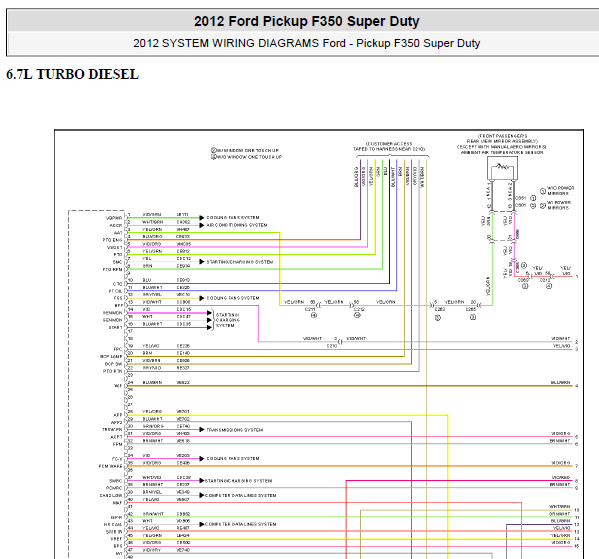Click the 'W/O WINDOW ONE TOUCH UP' legend note
The image size is (599, 559).
246,157
